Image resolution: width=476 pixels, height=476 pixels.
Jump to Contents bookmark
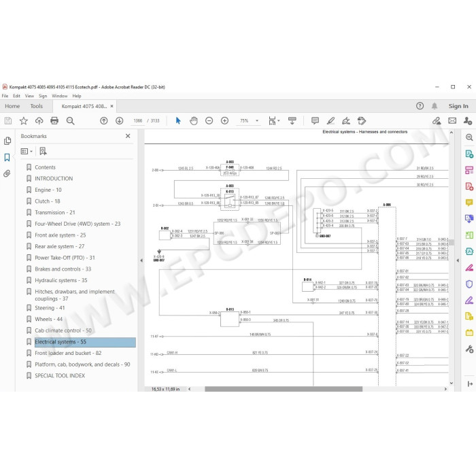46,167
